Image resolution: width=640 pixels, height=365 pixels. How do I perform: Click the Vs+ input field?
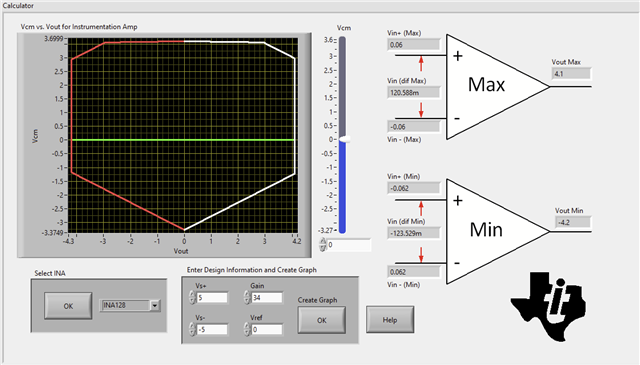pyautogui.click(x=212, y=298)
